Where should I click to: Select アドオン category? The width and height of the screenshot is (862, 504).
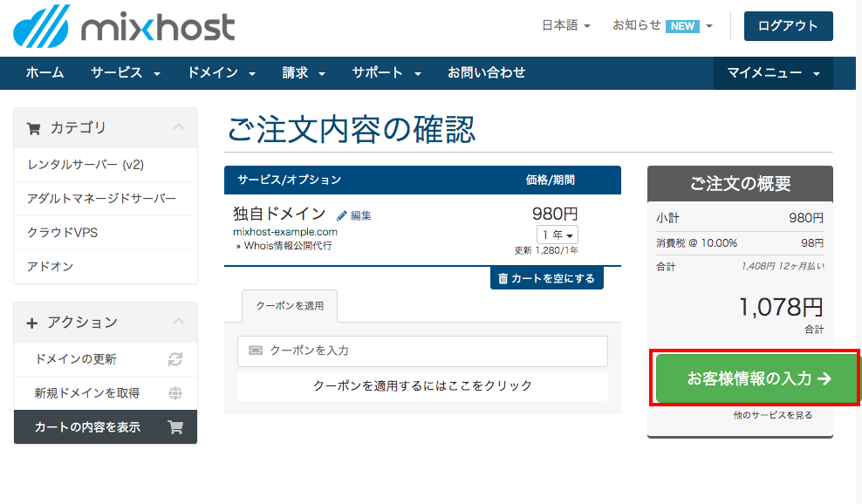(106, 267)
